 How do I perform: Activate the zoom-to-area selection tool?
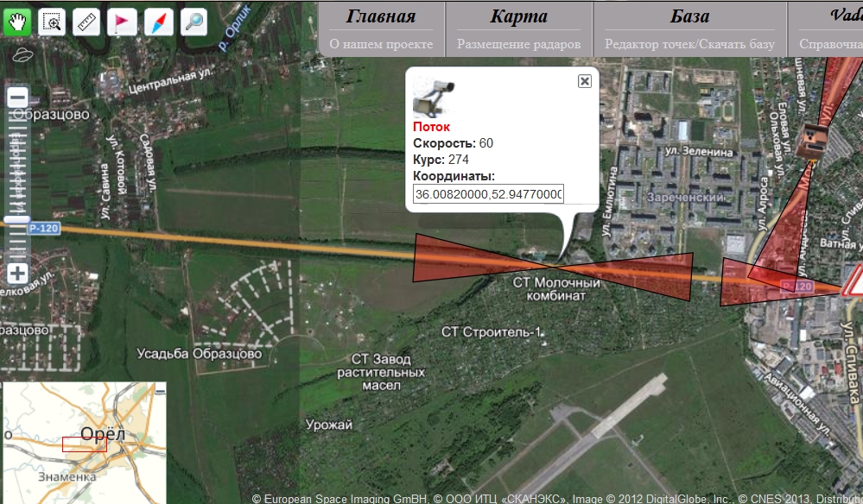[x=52, y=22]
